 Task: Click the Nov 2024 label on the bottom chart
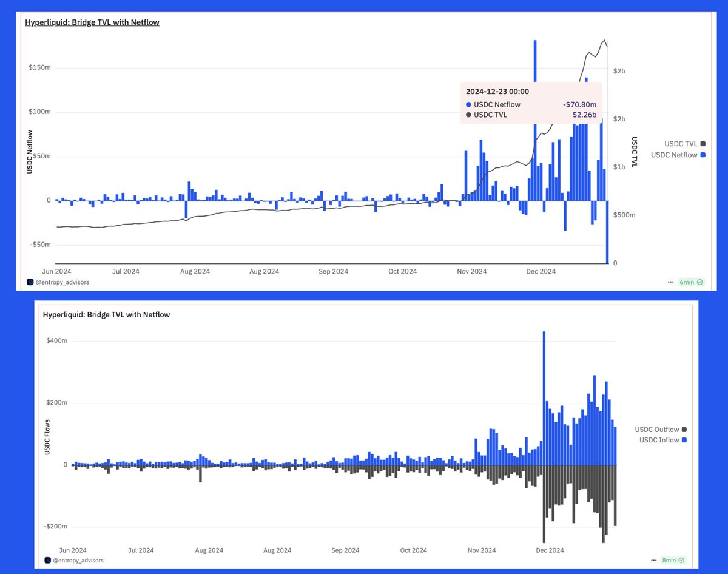coord(481,550)
